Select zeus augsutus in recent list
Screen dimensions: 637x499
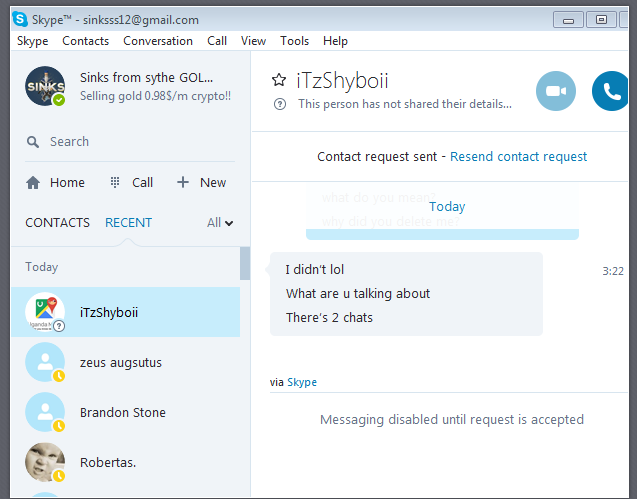tap(126, 362)
